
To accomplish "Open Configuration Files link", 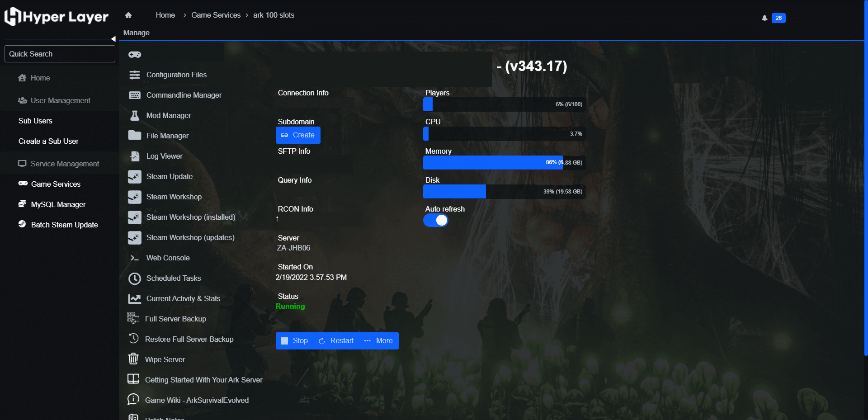I will [x=176, y=75].
